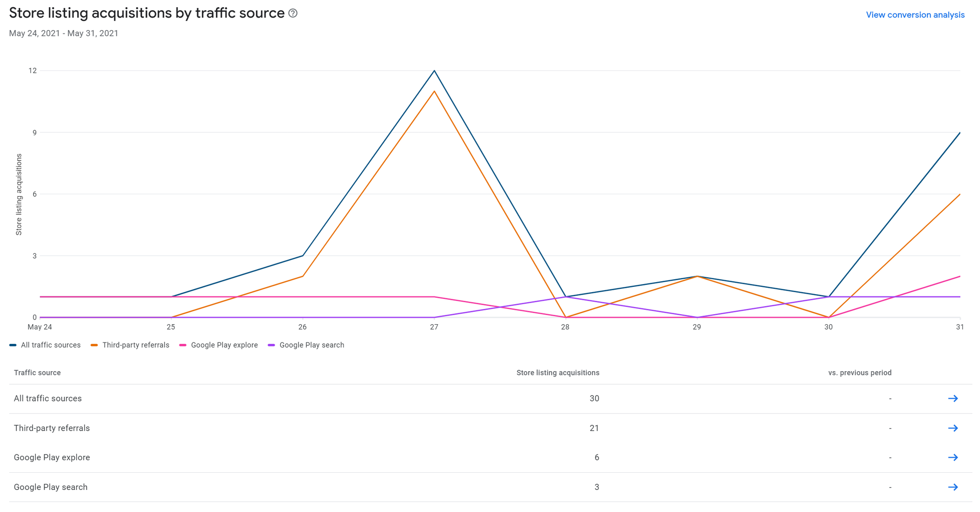The image size is (980, 512).
Task: Click the pink Google Play explore legend swatch
Action: (183, 345)
